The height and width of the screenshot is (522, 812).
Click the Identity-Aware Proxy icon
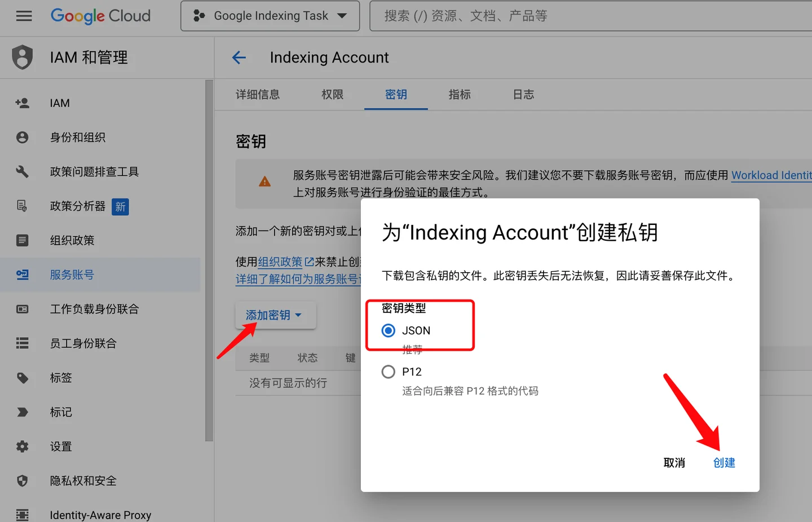point(23,515)
